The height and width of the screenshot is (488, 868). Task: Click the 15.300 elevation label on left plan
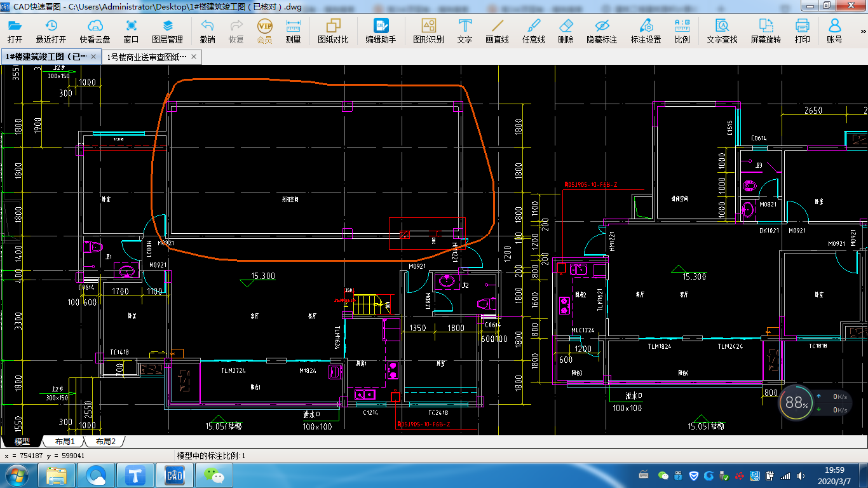[x=263, y=276]
